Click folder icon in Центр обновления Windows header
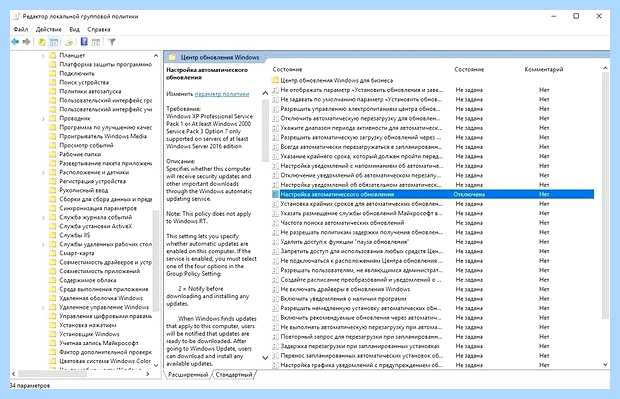This screenshot has width=620, height=399. click(172, 57)
